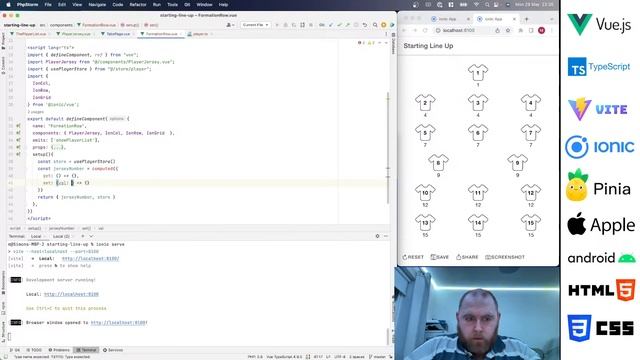Screen dimensions: 640x360
Task: Click the Apple menu icon
Action: 8,4
